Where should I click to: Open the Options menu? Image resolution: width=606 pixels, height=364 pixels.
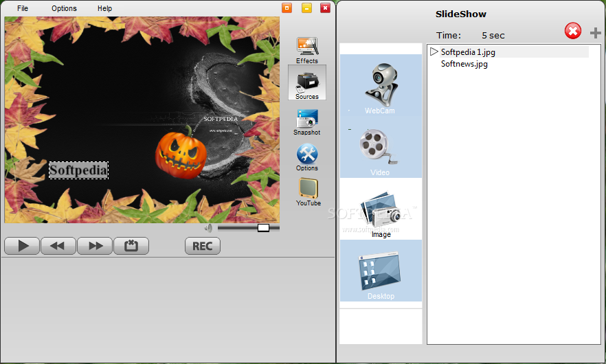click(64, 8)
